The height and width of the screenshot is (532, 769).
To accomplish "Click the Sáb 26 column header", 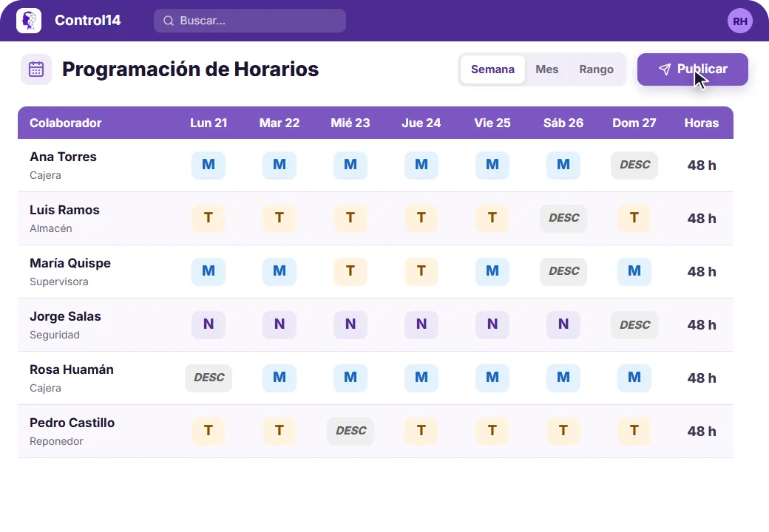I will click(563, 123).
